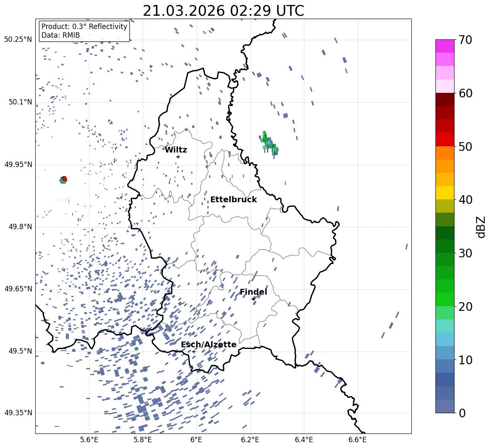Click the Ettelbruck station cross marker
Image resolution: width=491 pixels, height=448 pixels.
point(224,206)
